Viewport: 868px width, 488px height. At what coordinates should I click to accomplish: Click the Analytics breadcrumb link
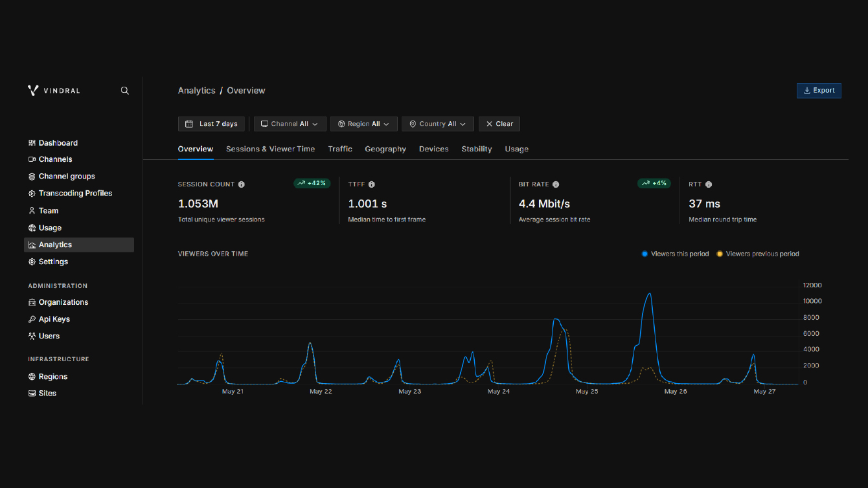tap(196, 91)
